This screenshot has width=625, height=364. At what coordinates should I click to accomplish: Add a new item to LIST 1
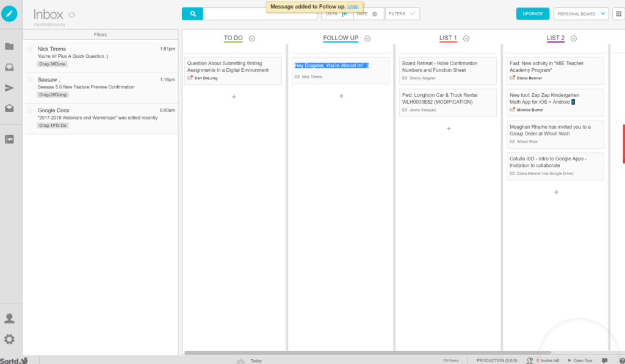449,129
